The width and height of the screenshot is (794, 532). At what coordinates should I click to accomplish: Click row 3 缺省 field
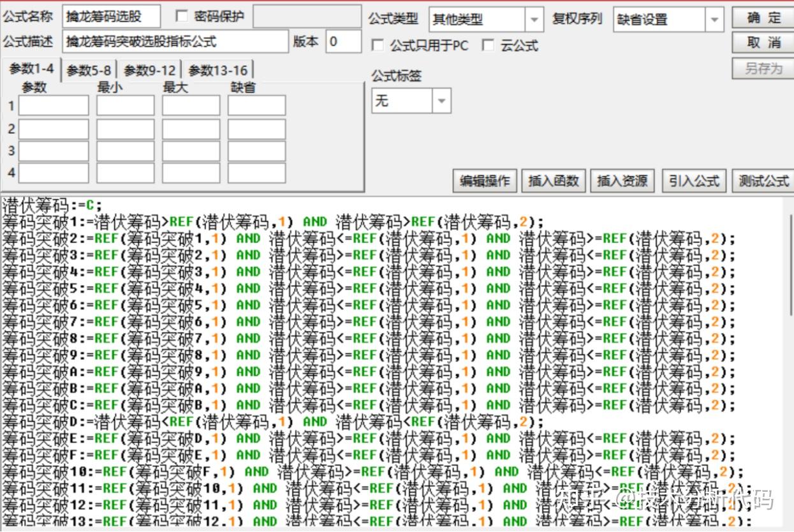[256, 151]
